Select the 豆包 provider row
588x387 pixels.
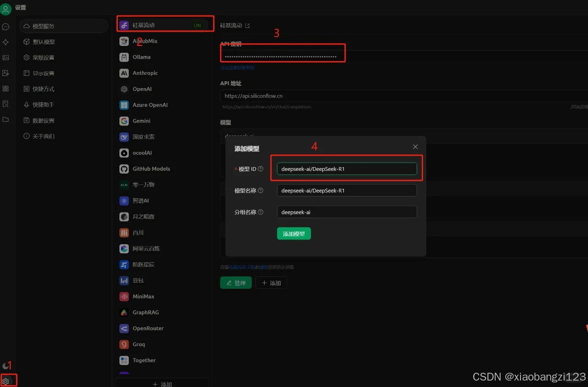click(162, 280)
